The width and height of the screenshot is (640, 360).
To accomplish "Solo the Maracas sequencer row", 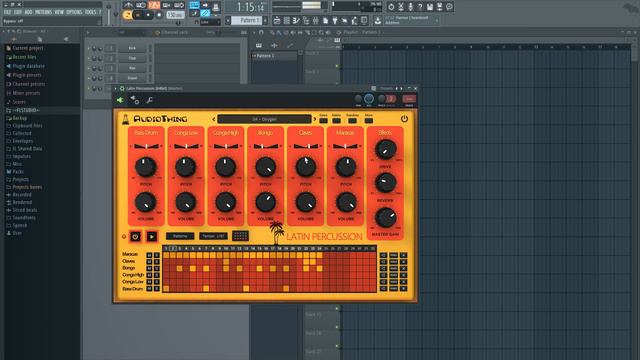I will [157, 255].
